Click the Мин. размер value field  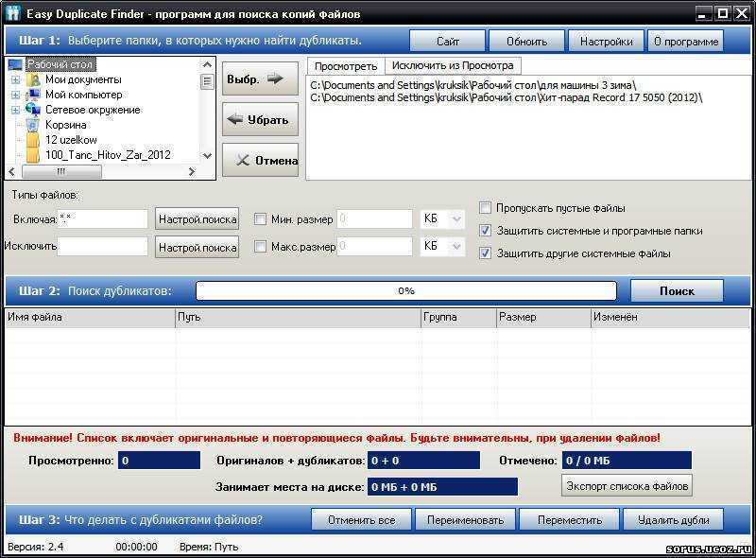pyautogui.click(x=374, y=219)
